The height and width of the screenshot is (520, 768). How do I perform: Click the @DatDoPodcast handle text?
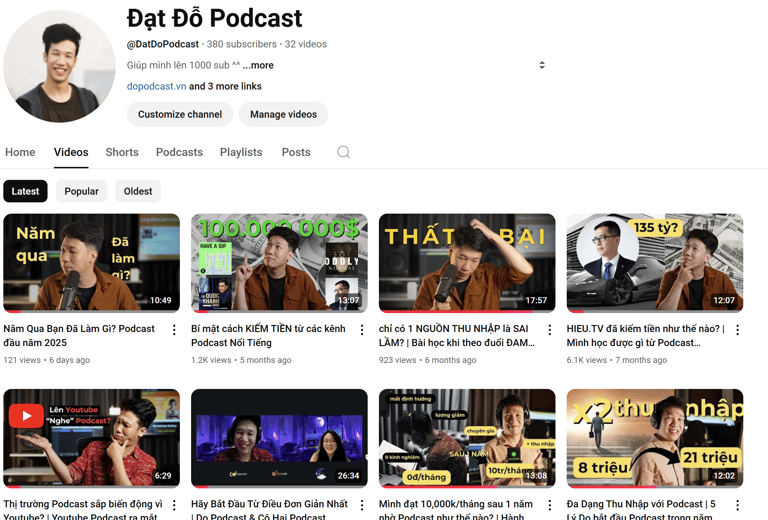click(x=163, y=44)
